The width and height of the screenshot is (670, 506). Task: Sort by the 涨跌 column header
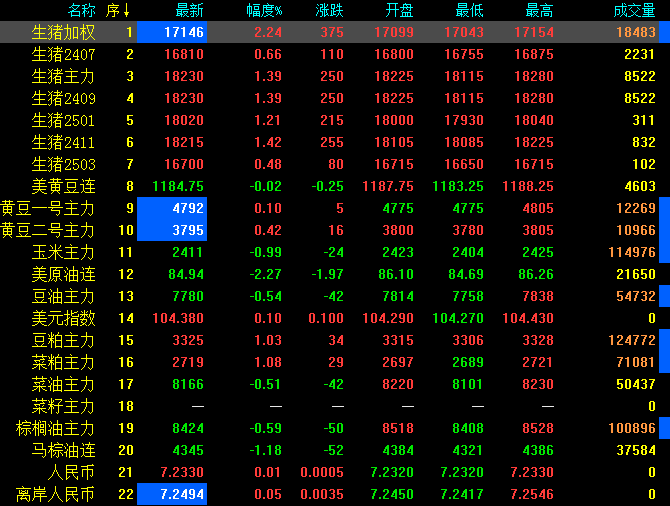[329, 10]
